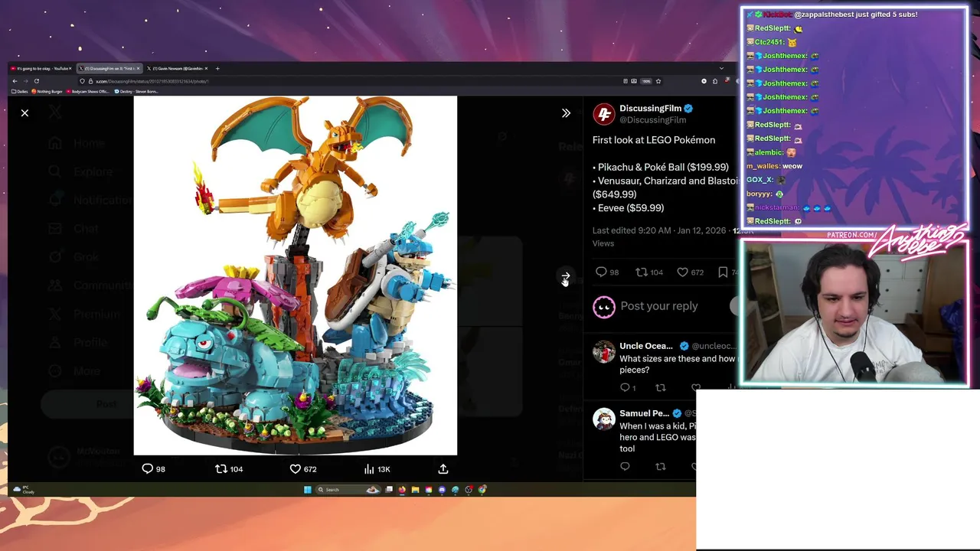Open a new browser tab
Viewport: 980px width, 551px height.
click(x=217, y=69)
